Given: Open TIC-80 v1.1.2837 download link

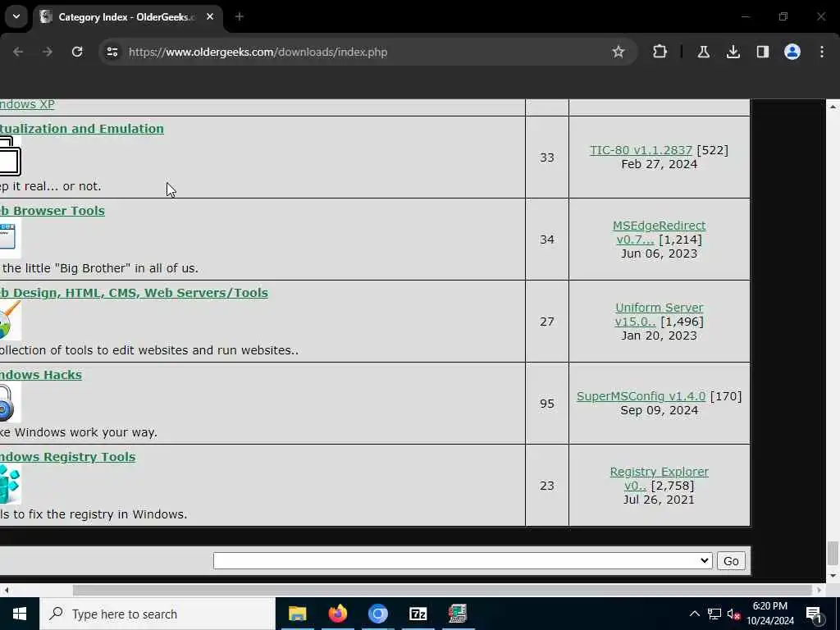Looking at the screenshot, I should (641, 150).
